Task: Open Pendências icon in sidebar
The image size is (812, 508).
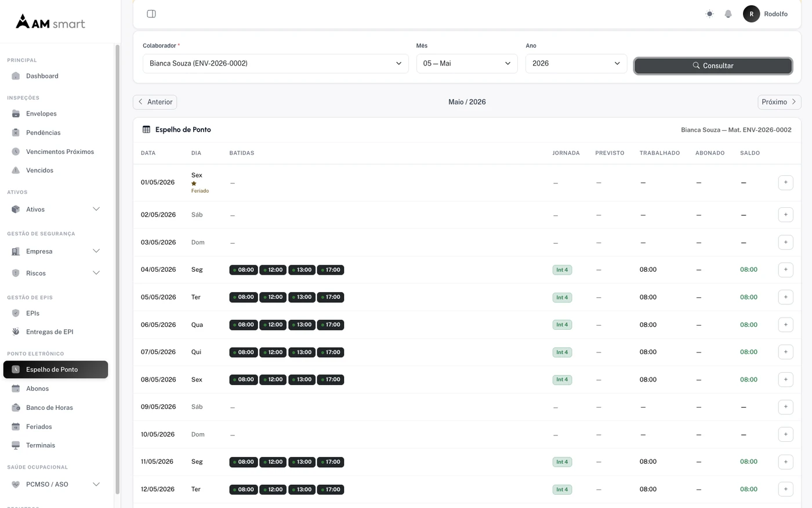Action: pyautogui.click(x=16, y=133)
